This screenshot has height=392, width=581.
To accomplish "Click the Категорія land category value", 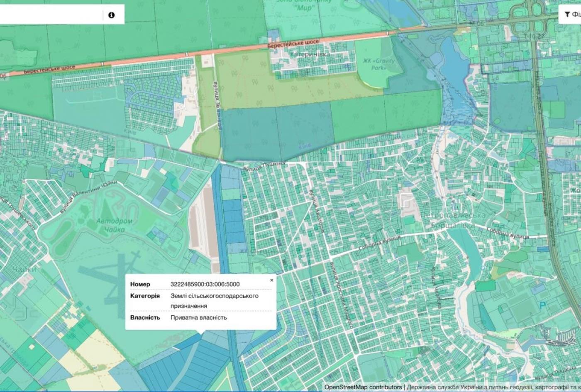I will 214,301.
